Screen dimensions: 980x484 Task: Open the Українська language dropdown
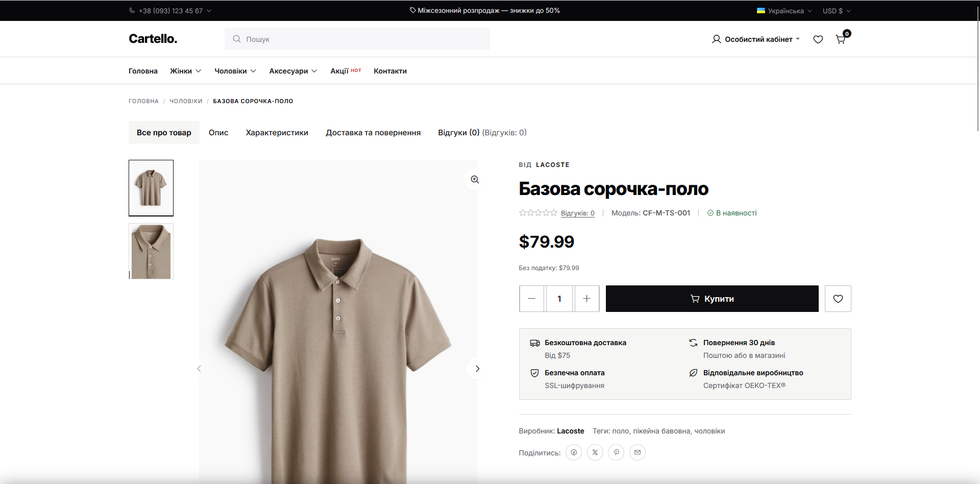pyautogui.click(x=785, y=11)
